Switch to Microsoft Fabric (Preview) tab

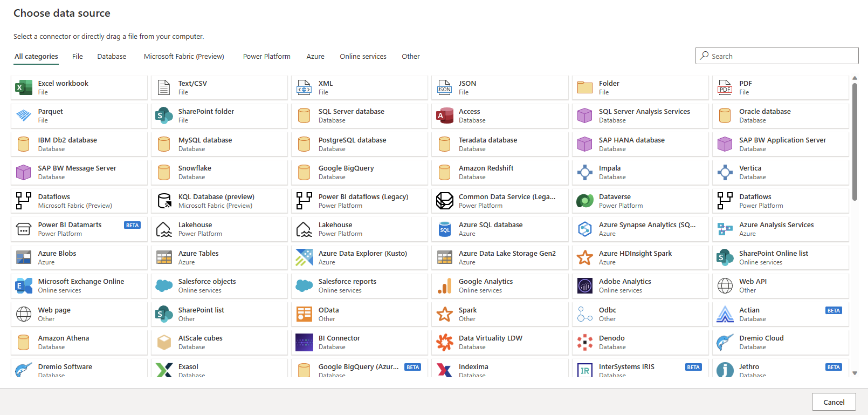(x=184, y=57)
